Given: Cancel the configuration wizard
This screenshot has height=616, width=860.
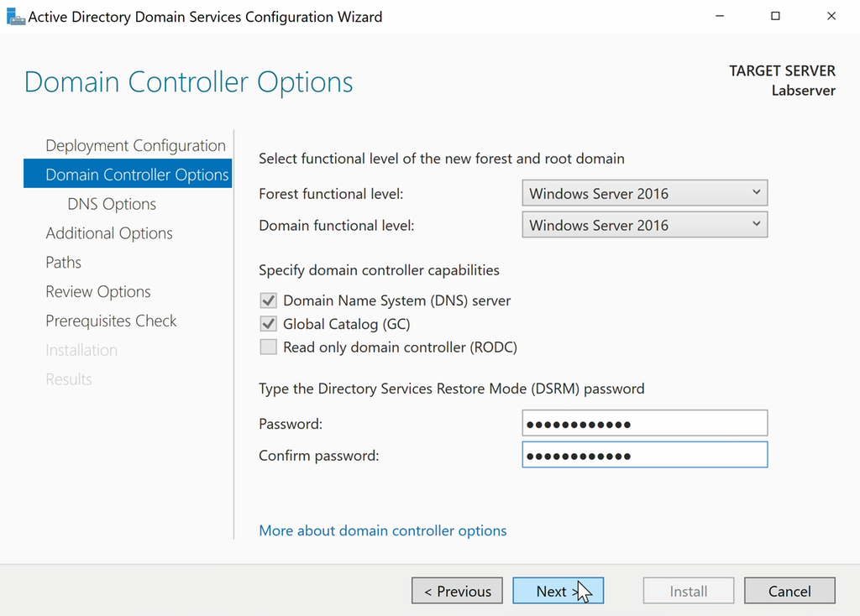Looking at the screenshot, I should (789, 591).
